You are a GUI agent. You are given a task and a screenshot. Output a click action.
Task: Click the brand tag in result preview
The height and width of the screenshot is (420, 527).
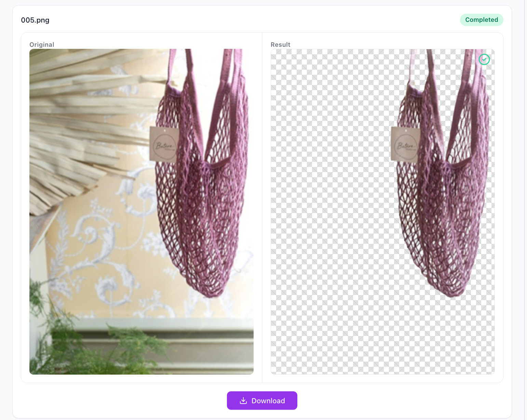click(x=405, y=145)
